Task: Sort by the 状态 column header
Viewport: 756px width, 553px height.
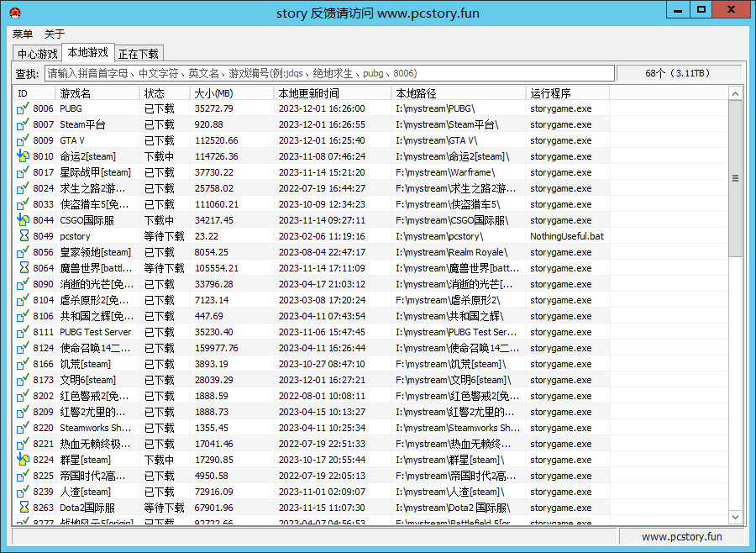Action: click(165, 93)
